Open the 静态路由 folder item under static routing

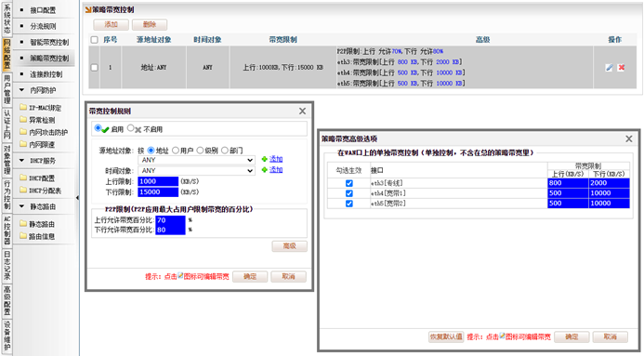pyautogui.click(x=37, y=224)
